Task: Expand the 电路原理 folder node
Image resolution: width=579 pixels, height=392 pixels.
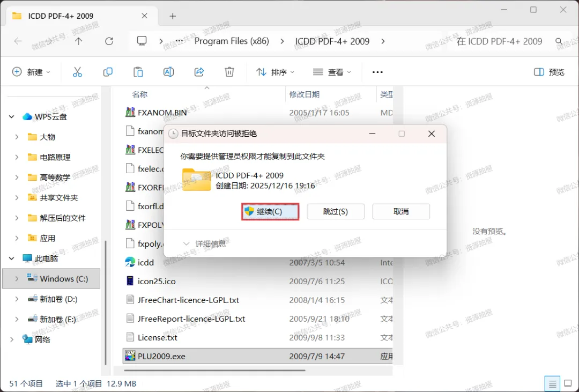Action: tap(17, 158)
